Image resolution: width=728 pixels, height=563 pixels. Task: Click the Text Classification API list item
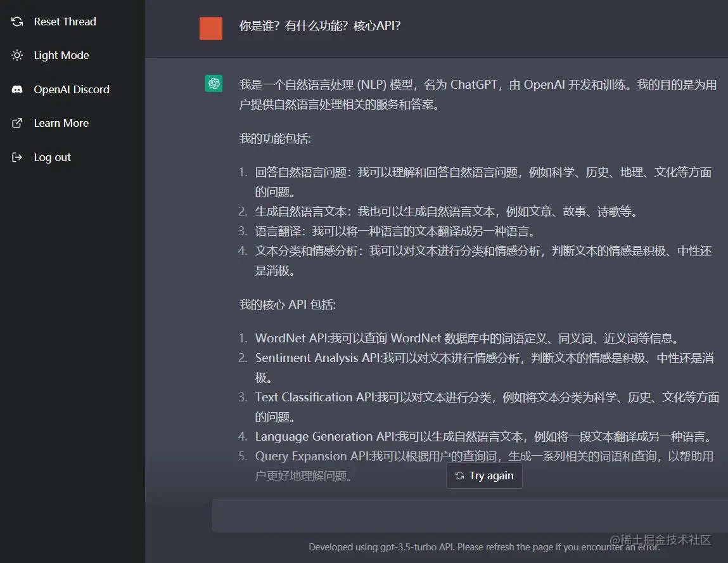tap(487, 407)
